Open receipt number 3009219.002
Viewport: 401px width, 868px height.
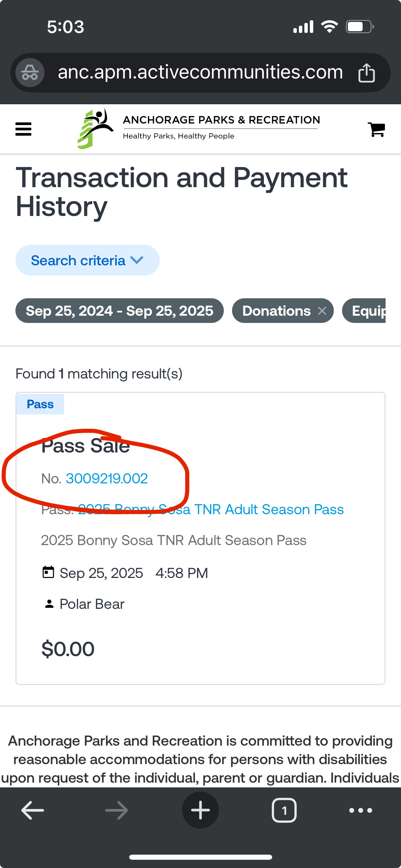click(107, 479)
